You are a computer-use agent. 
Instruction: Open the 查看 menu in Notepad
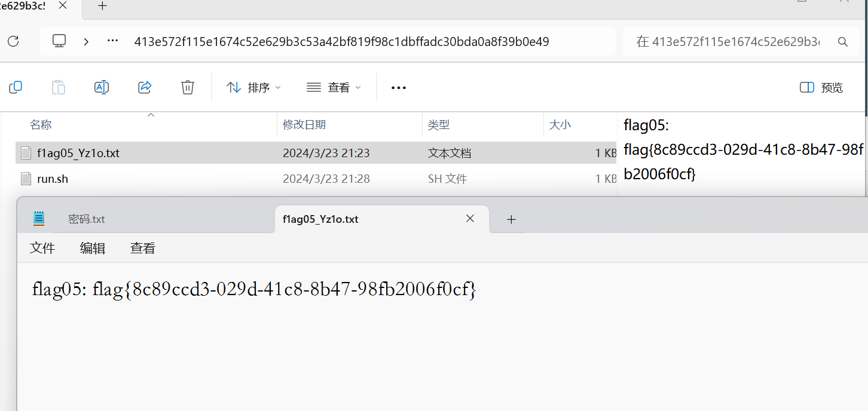(143, 248)
